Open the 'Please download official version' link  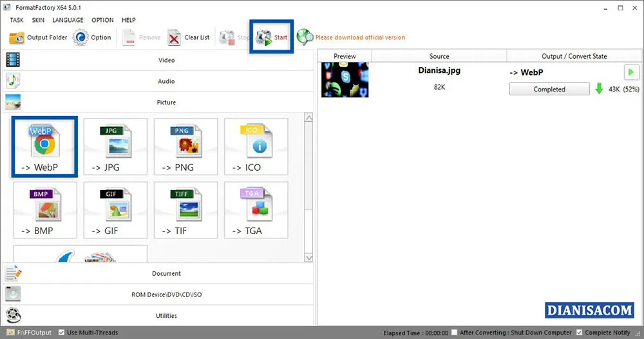point(360,37)
